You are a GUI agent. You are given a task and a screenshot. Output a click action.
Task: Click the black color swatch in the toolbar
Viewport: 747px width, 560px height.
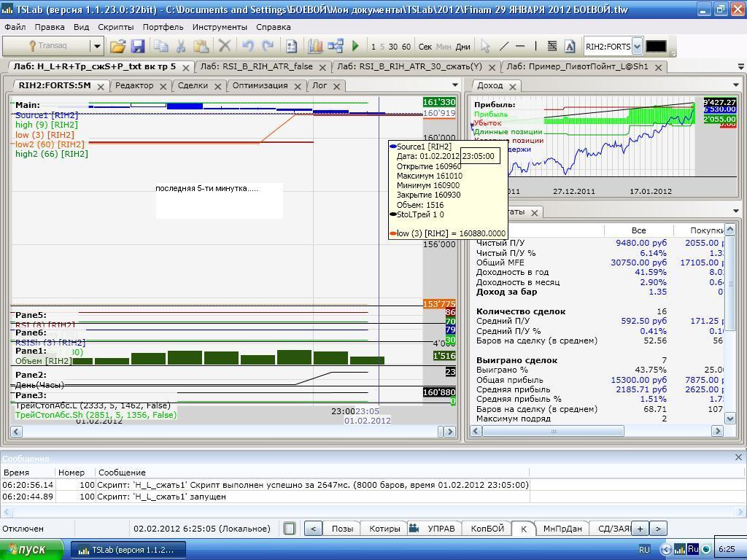coord(656,46)
